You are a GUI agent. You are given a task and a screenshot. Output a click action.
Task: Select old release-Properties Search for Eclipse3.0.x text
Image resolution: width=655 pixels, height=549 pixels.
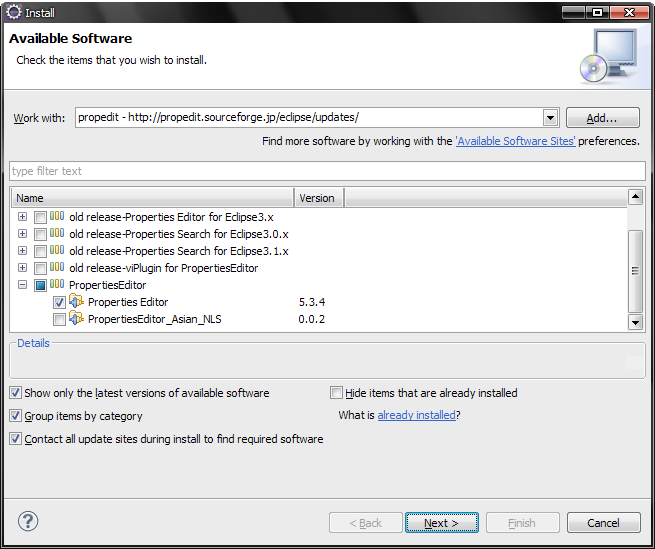(179, 234)
